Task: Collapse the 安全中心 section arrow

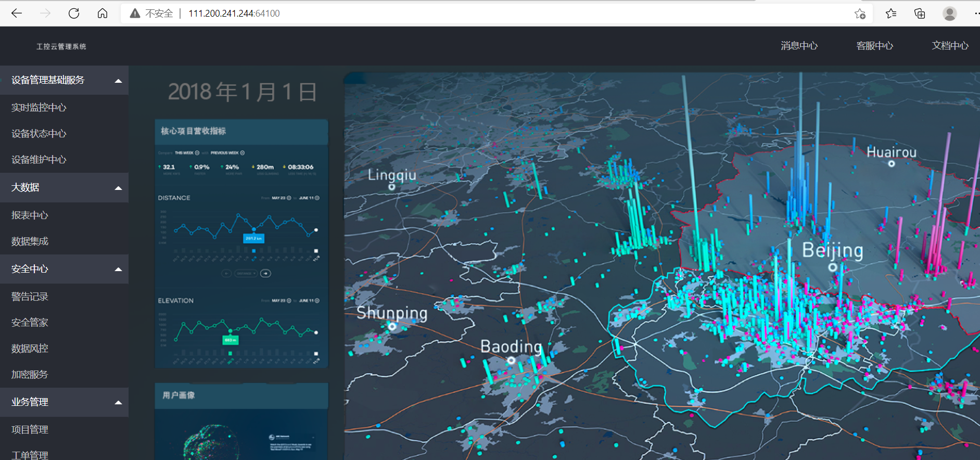Action: [x=118, y=270]
